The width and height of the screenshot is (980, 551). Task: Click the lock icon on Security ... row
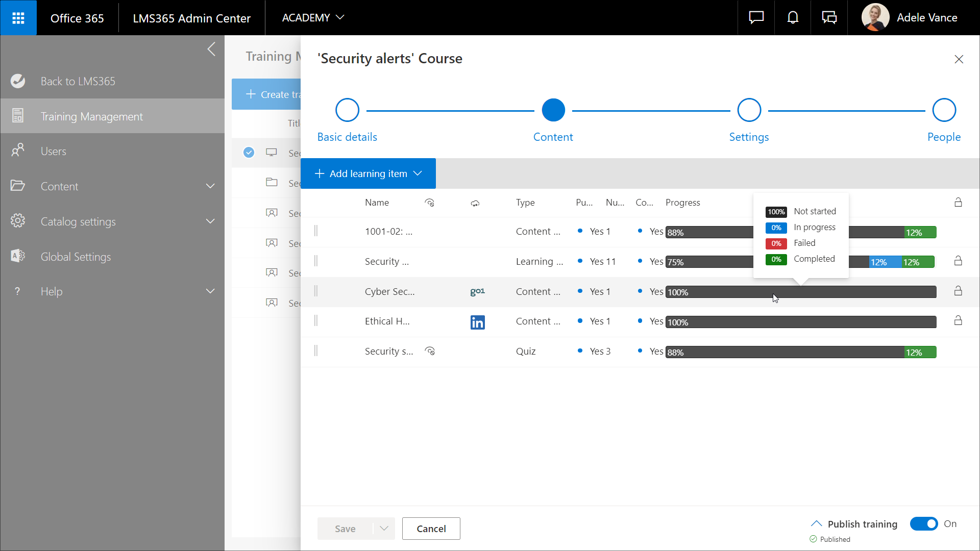pyautogui.click(x=958, y=261)
